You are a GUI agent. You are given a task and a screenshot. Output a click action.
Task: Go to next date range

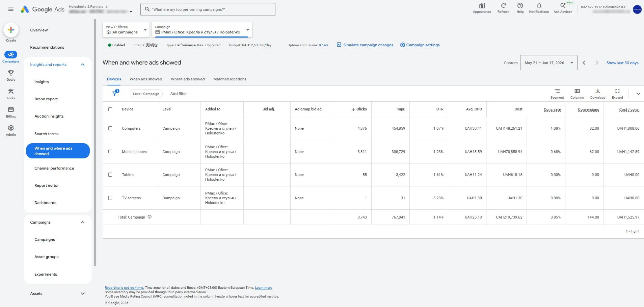point(597,63)
